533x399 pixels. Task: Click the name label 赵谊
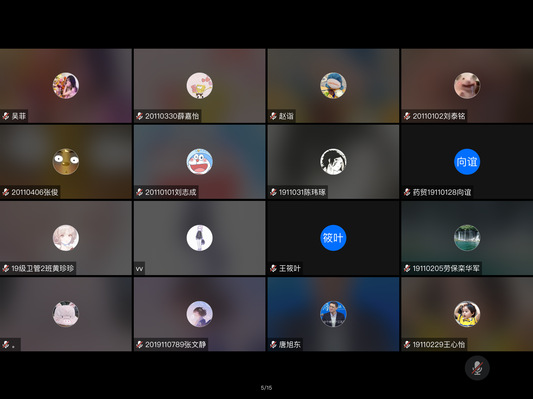286,116
